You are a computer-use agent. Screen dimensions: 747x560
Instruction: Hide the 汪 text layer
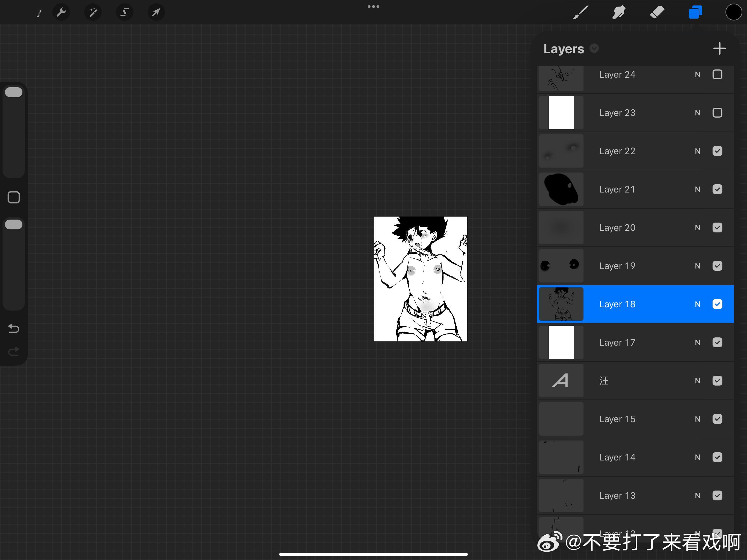[x=717, y=381]
